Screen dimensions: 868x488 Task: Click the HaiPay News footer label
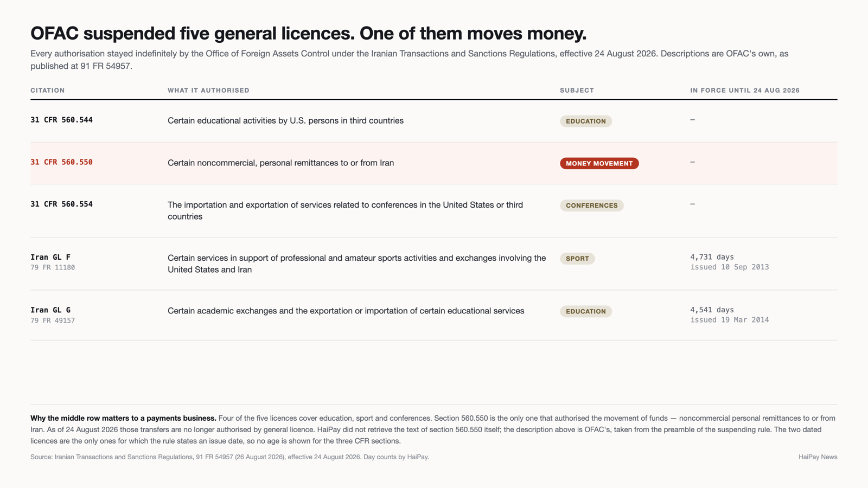point(818,457)
